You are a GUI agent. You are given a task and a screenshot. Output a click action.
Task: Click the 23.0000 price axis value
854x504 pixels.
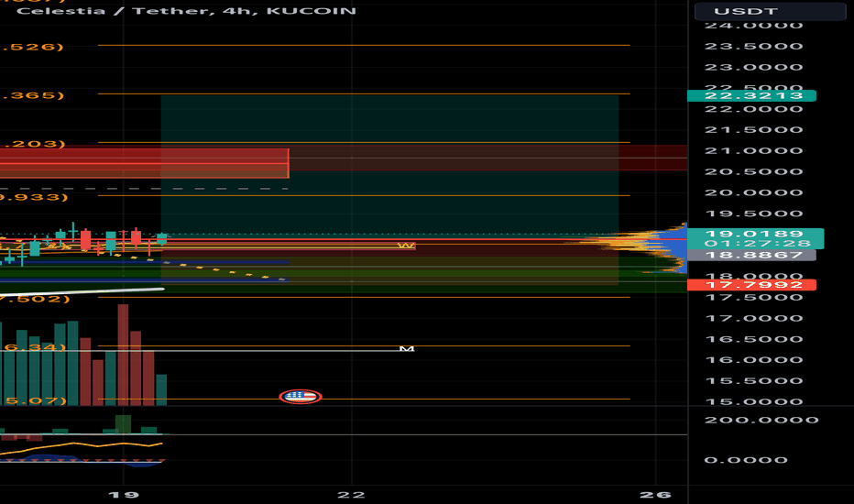[x=754, y=67]
